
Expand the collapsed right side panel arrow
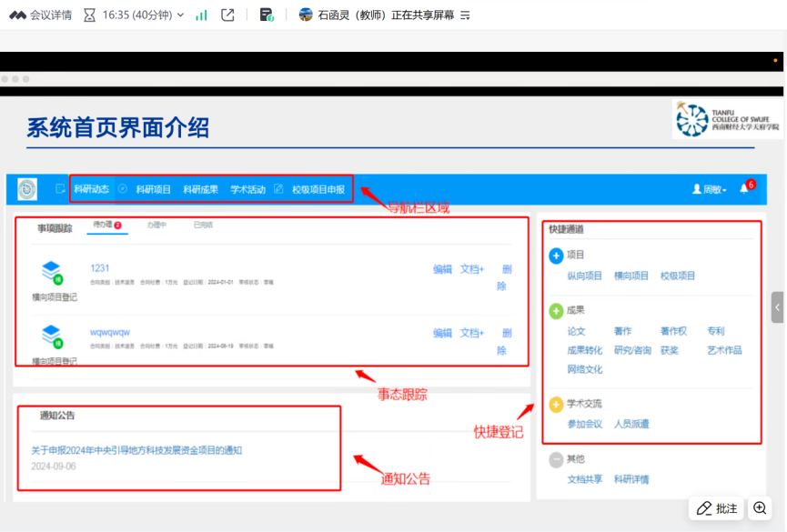point(777,307)
